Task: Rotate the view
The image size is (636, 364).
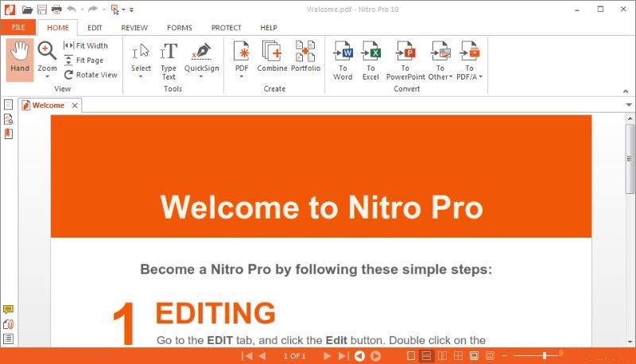Action: coord(91,75)
